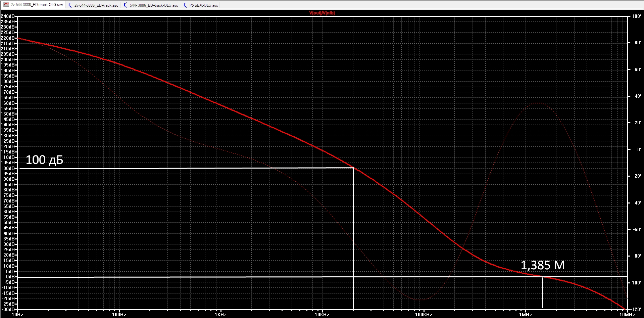Click the 40° phase axis label

pos(638,96)
